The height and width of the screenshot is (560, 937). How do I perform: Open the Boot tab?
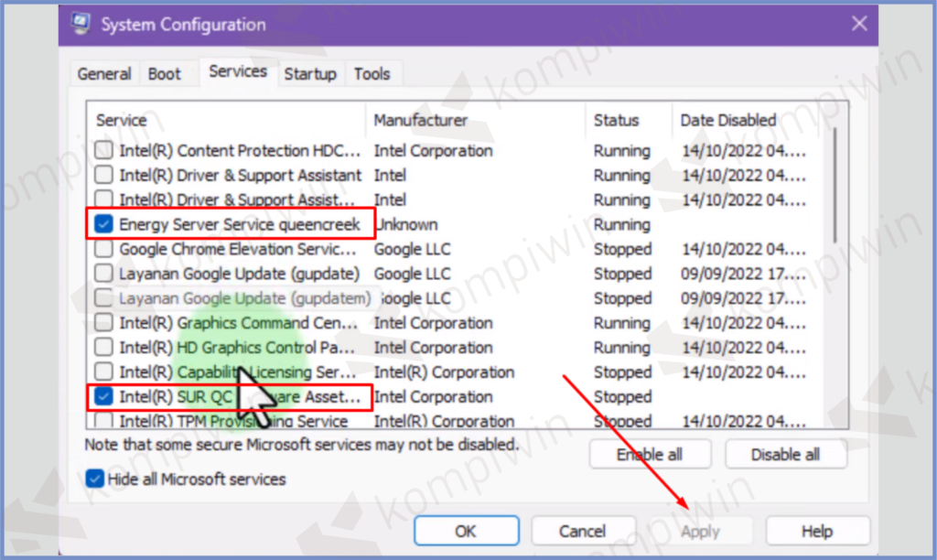[x=165, y=74]
